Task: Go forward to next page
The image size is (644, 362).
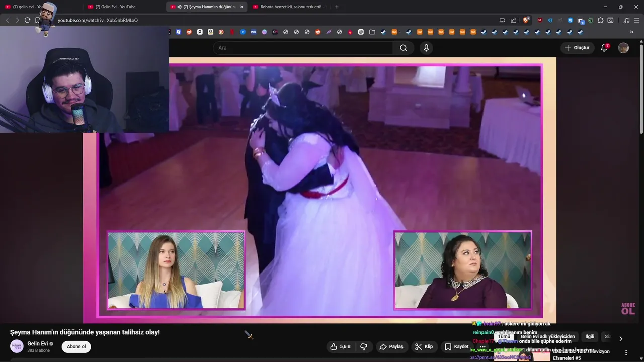Action: click(17, 20)
